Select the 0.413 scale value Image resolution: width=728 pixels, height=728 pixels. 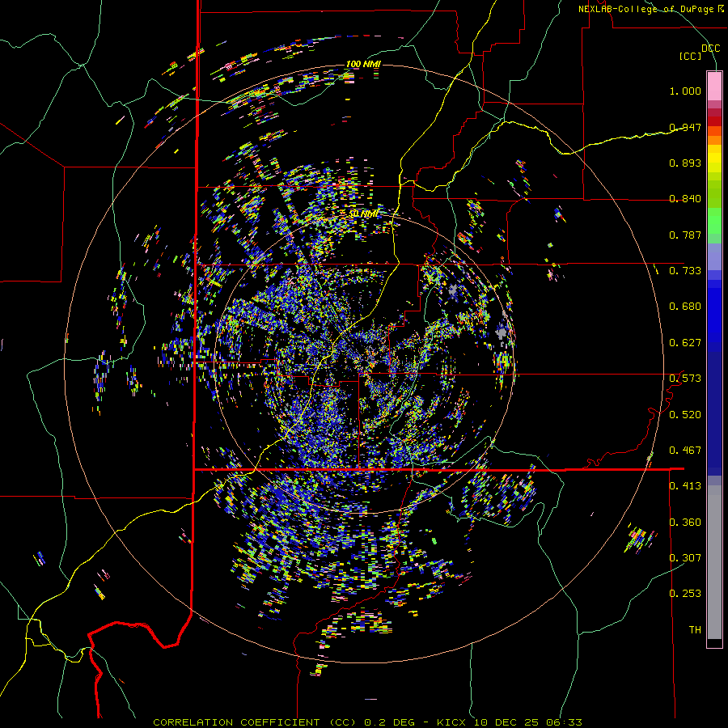pos(685,486)
